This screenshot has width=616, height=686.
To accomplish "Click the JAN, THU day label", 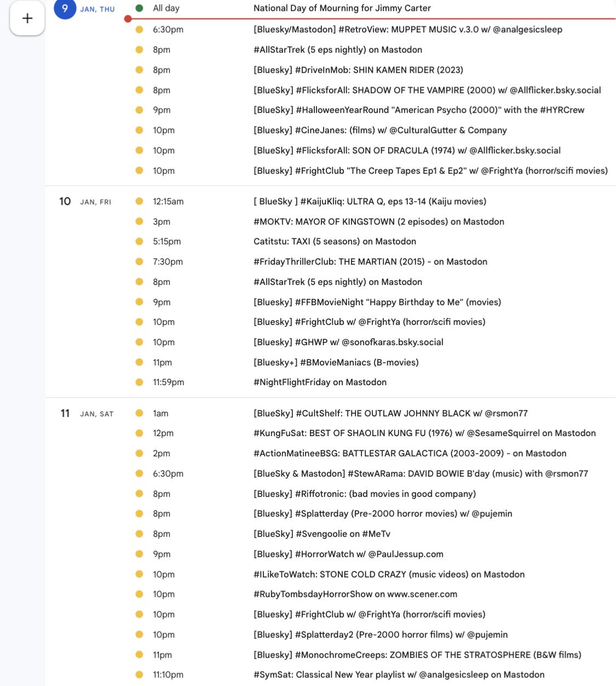I will tap(97, 9).
